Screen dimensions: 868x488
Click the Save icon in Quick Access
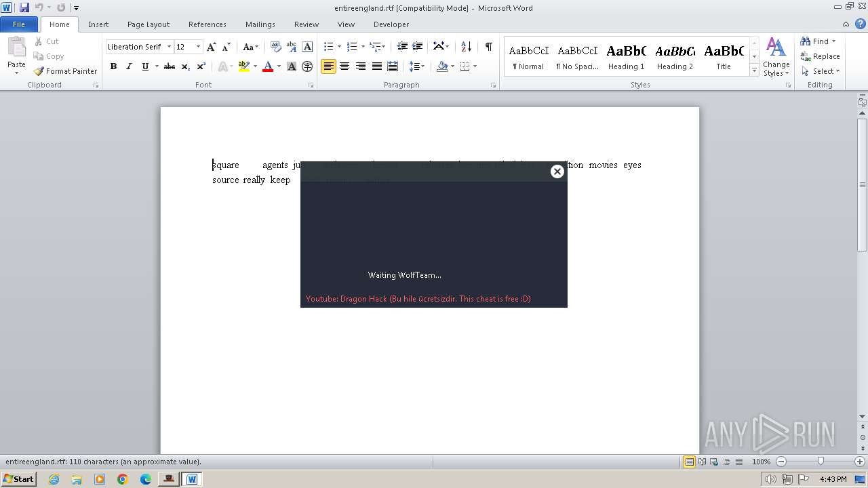24,7
